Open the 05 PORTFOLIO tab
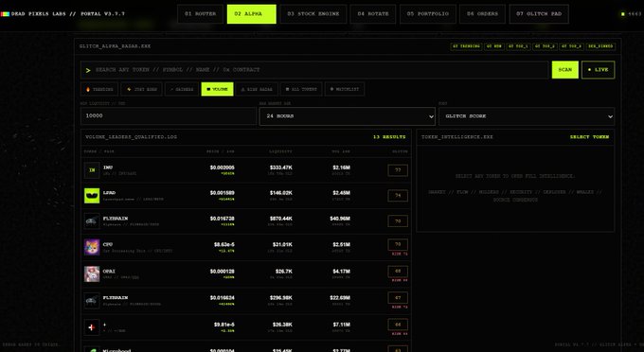The image size is (644, 352). pyautogui.click(x=427, y=14)
